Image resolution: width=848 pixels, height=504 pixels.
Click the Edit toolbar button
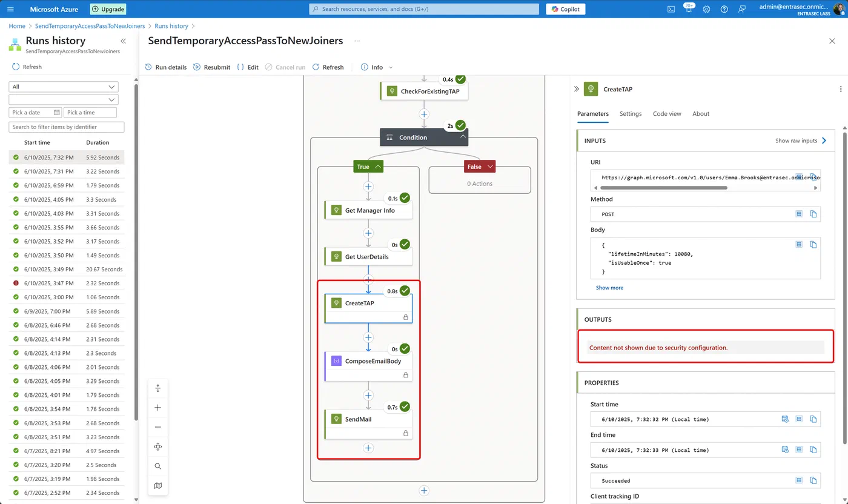(x=248, y=67)
